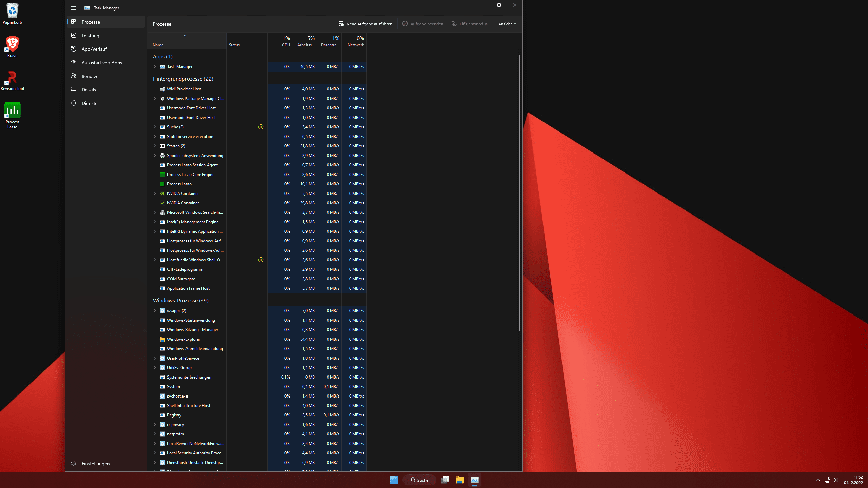Expand Stub for service execution row
The width and height of the screenshot is (868, 488).
pos(155,137)
